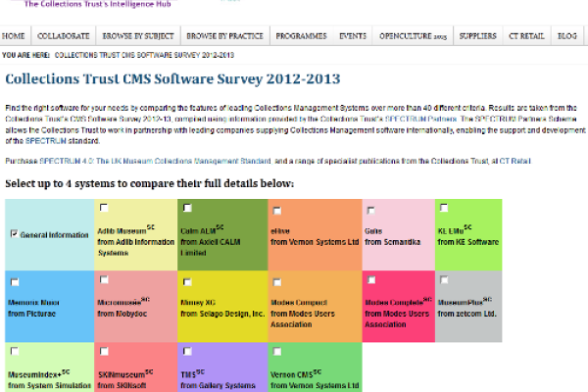Screen dimensions: 588x392
Task: Open the EVENTS menu item
Action: [x=353, y=36]
